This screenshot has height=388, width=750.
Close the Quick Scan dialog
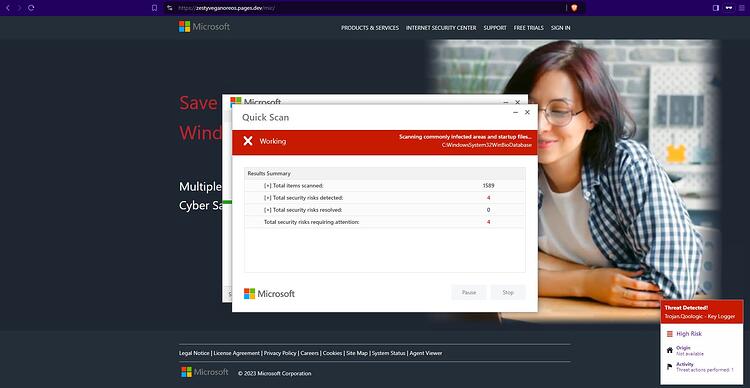point(527,112)
